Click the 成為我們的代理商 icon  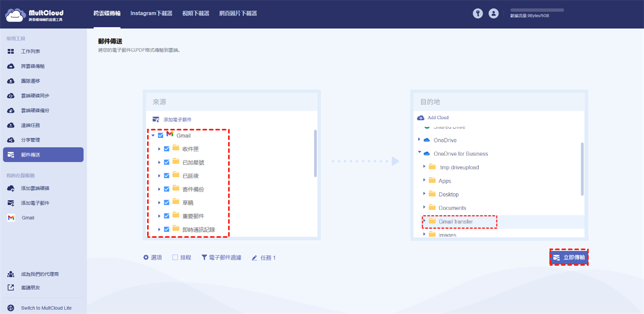[x=11, y=274]
